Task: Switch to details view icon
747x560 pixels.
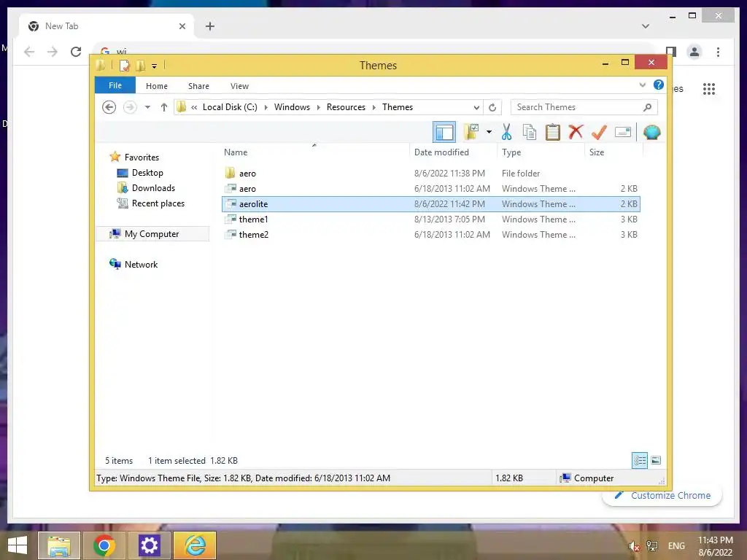Action: pos(639,461)
